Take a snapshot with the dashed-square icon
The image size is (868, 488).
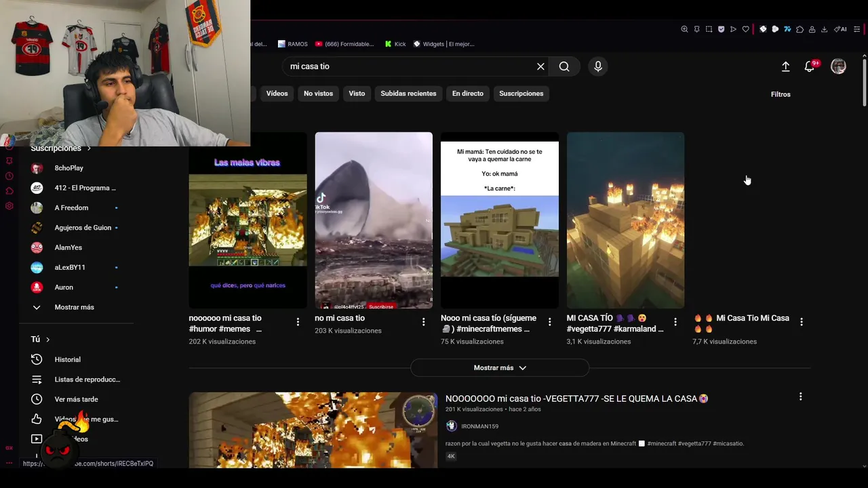(709, 29)
